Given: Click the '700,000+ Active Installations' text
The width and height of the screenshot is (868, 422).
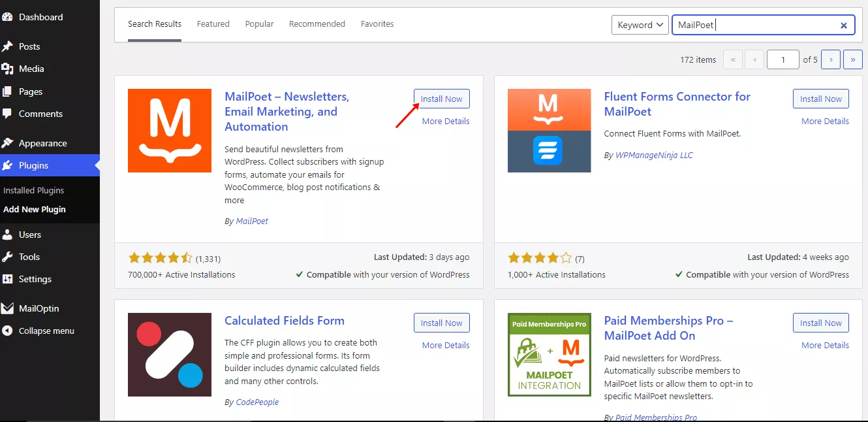Looking at the screenshot, I should [181, 275].
